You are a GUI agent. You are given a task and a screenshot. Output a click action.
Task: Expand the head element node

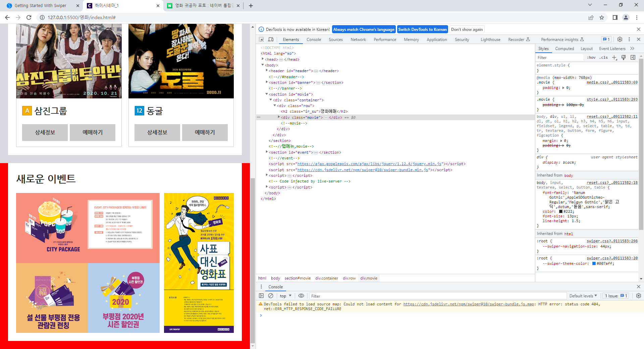click(263, 59)
